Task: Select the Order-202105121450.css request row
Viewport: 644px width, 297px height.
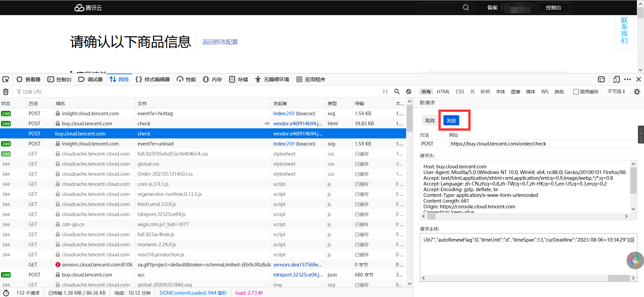Action: click(203, 174)
